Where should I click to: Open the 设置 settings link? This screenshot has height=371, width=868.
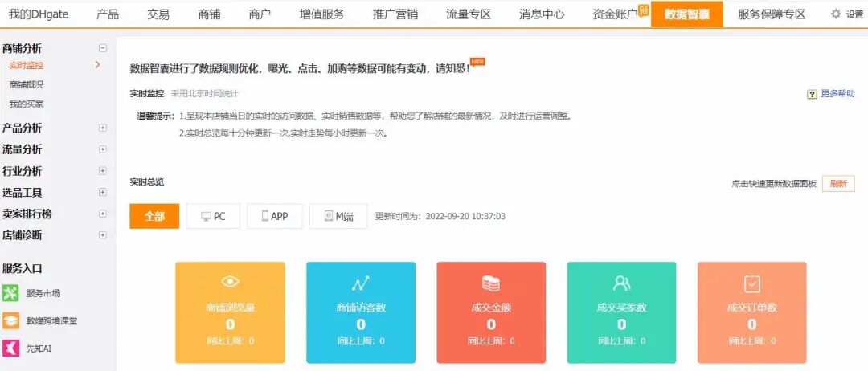tap(854, 15)
